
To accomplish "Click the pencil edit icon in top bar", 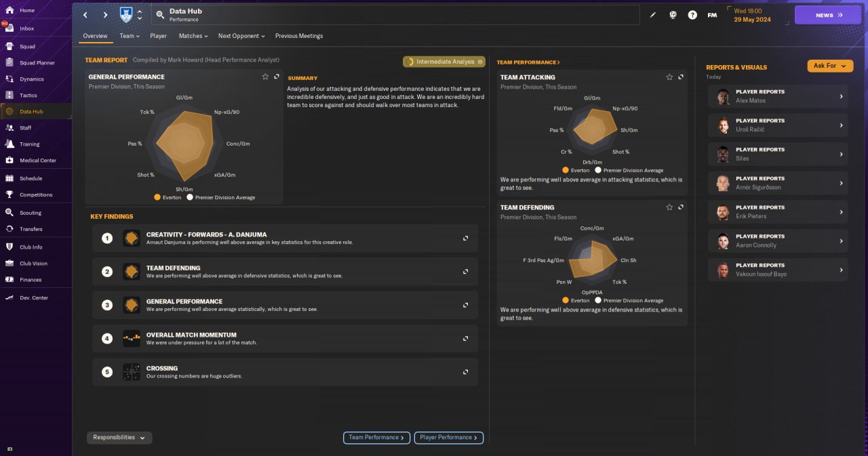I will pyautogui.click(x=653, y=15).
